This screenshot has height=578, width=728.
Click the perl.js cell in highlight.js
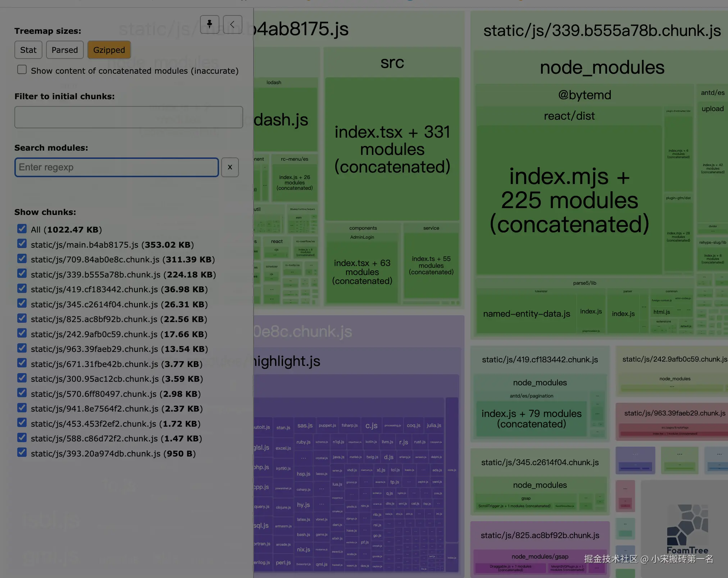tap(283, 563)
